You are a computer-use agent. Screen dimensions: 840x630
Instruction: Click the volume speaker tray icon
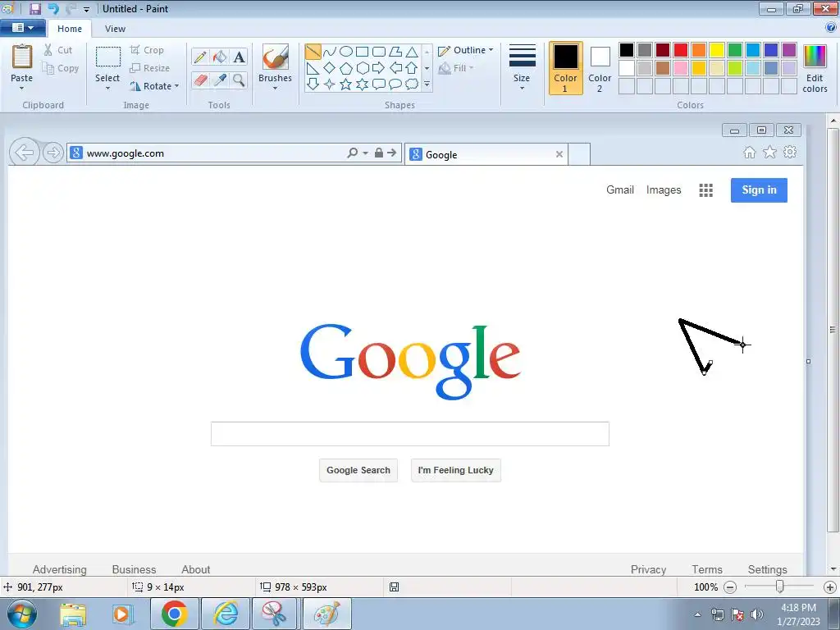(757, 614)
